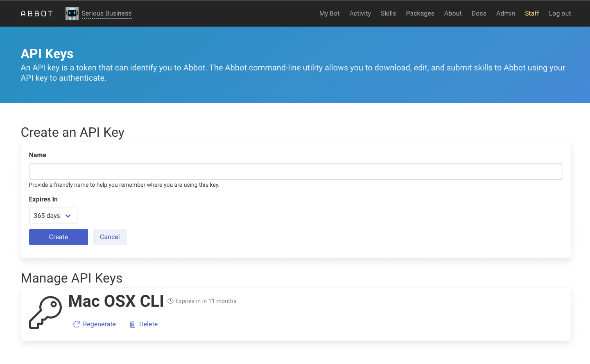Image resolution: width=590 pixels, height=364 pixels.
Task: Open the About page
Action: (453, 14)
